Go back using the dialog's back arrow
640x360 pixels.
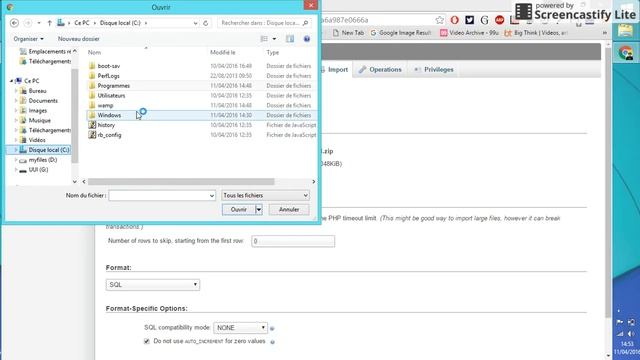(x=14, y=23)
